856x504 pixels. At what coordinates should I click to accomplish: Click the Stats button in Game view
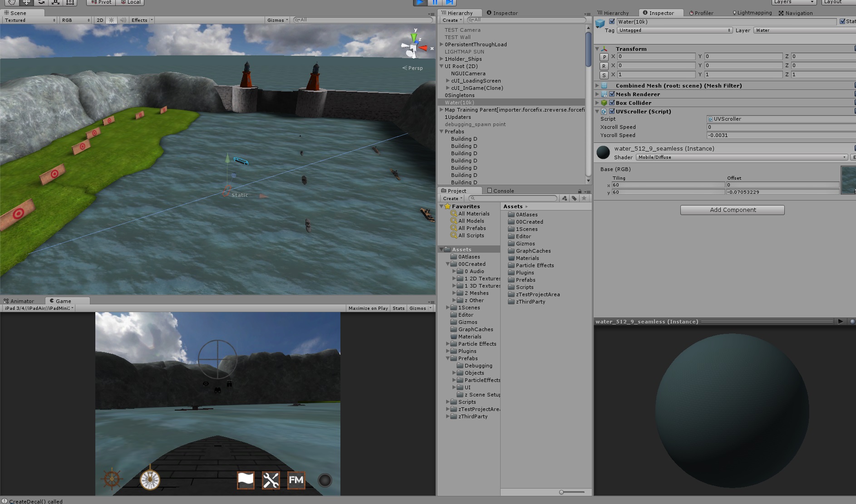coord(398,308)
